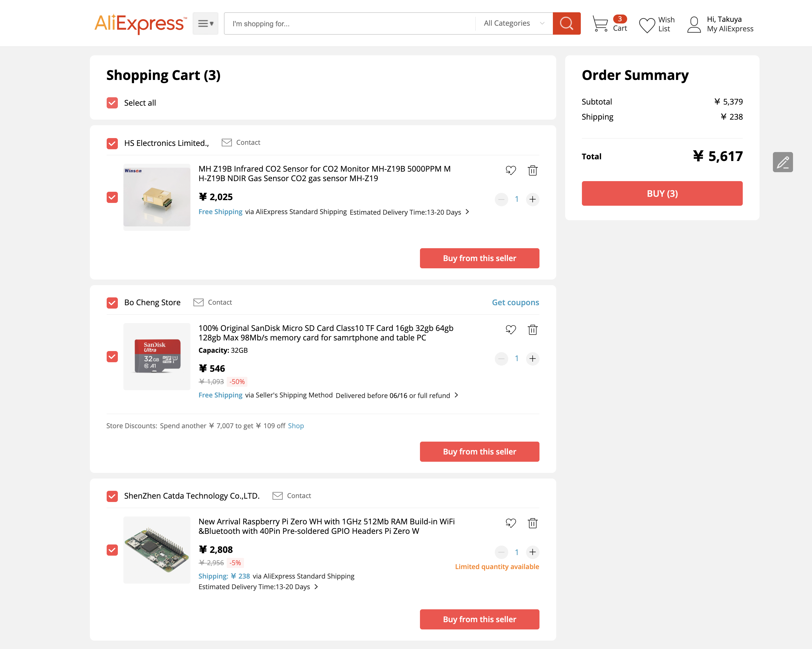Expand the categories hamburger menu
The width and height of the screenshot is (812, 649).
pyautogui.click(x=205, y=23)
